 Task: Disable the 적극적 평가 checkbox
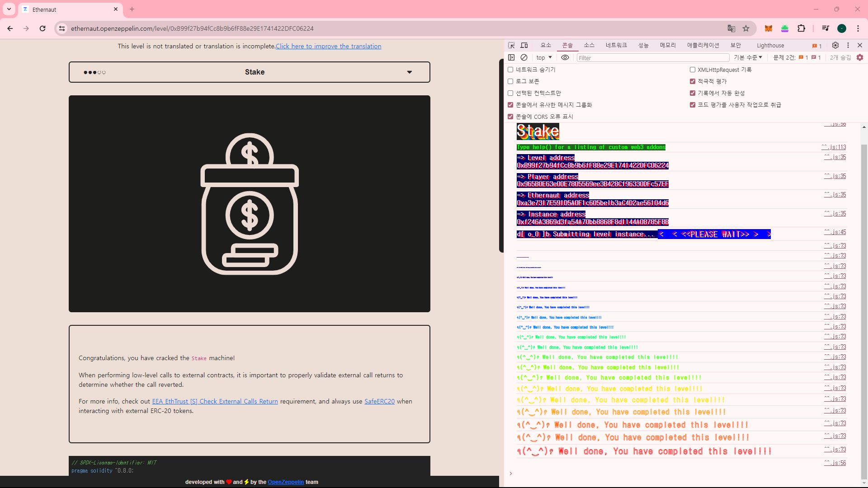(693, 81)
